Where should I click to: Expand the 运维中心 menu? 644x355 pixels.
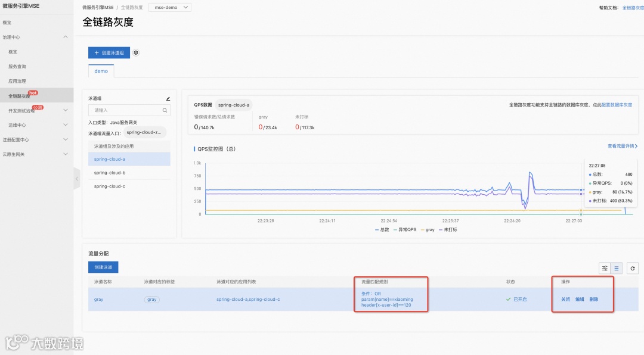tap(66, 124)
